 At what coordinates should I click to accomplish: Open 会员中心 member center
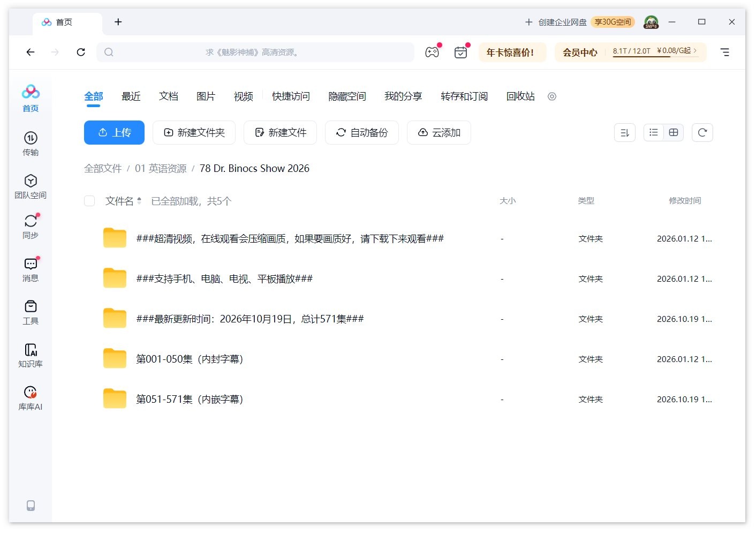click(x=580, y=52)
